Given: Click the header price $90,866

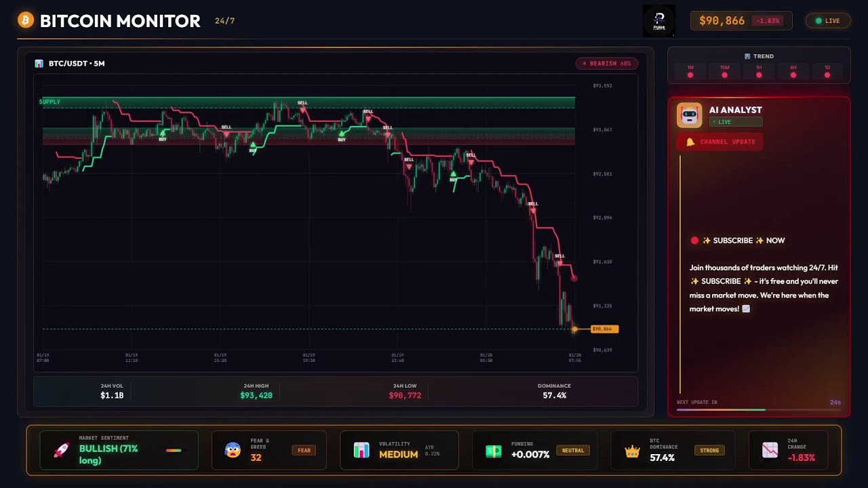Looking at the screenshot, I should click(722, 21).
